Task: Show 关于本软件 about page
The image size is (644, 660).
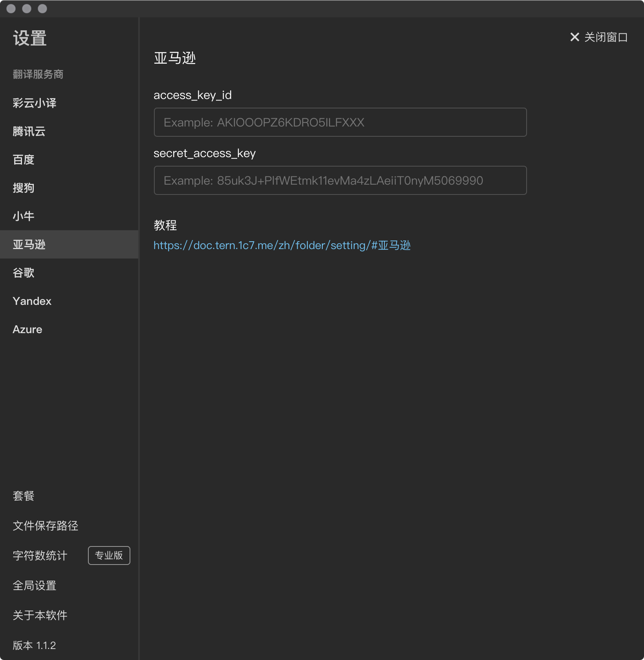Action: [x=40, y=616]
